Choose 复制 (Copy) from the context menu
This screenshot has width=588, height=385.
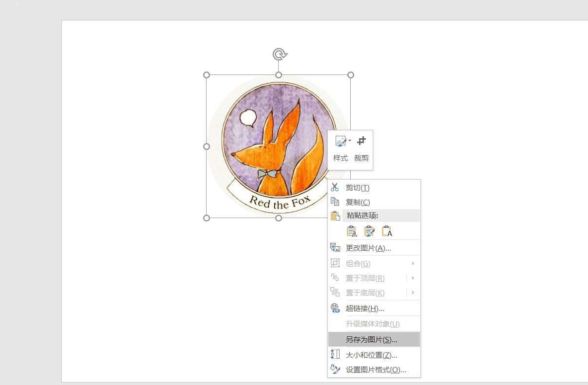pos(358,202)
